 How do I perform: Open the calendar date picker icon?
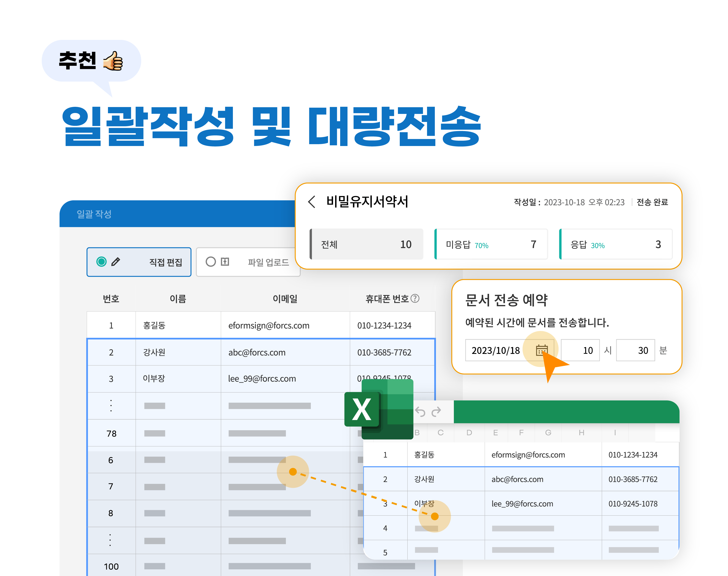[542, 350]
